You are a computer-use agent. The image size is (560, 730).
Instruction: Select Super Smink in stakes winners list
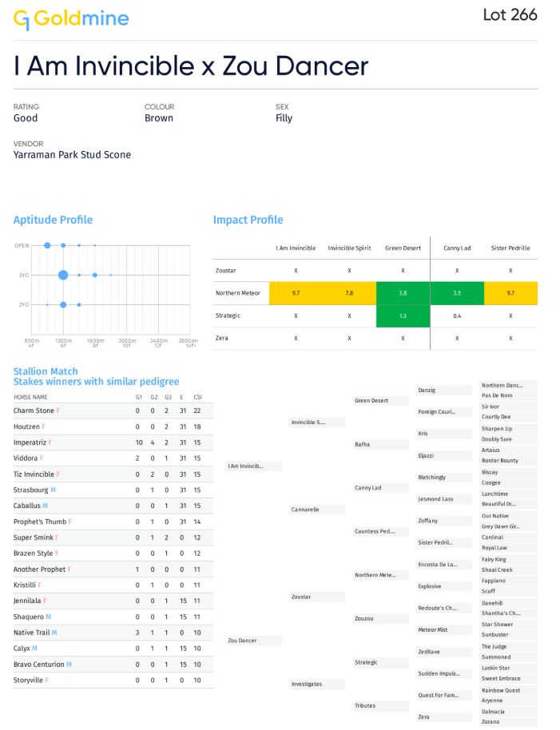click(34, 538)
